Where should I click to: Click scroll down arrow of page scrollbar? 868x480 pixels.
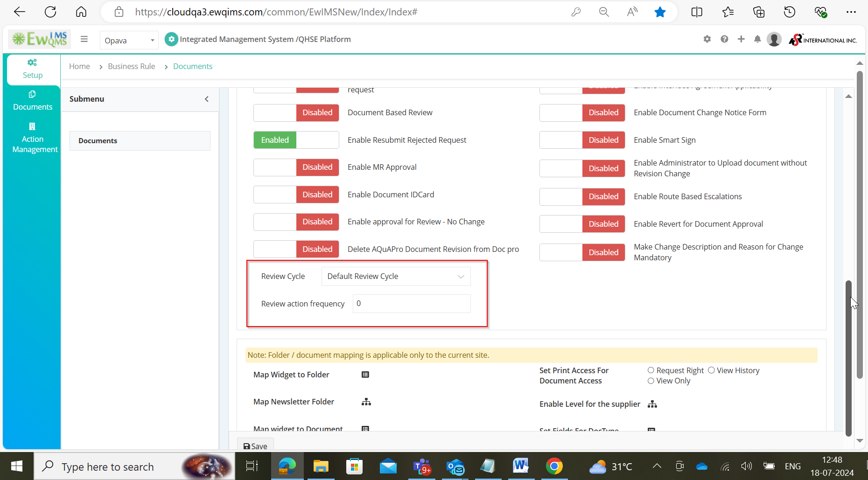click(860, 440)
